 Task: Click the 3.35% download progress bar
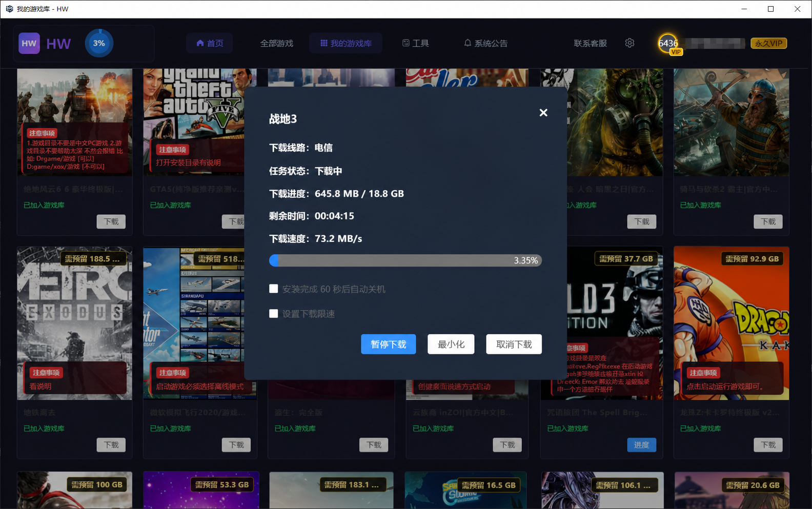click(x=405, y=260)
